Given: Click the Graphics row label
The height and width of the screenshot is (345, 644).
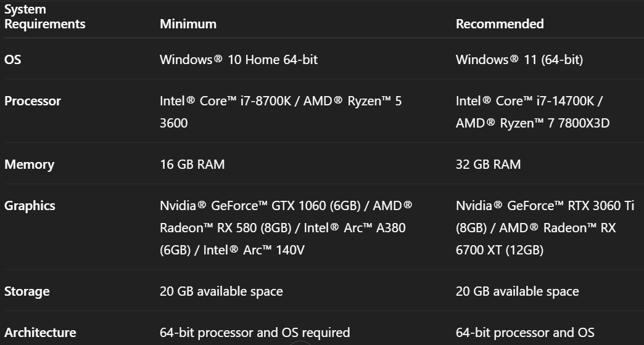Looking at the screenshot, I should point(30,206).
